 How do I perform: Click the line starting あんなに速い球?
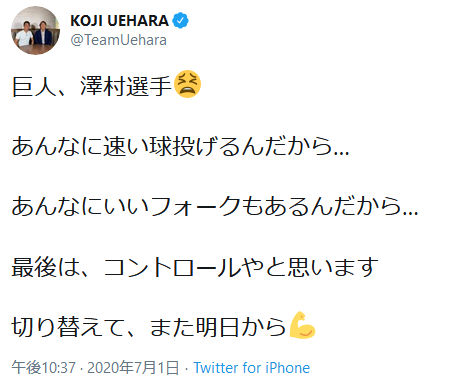click(180, 146)
